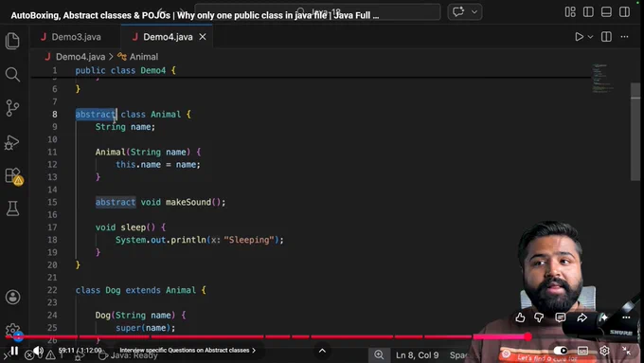Click the video title text at top
This screenshot has width=644, height=363.
pos(195,15)
